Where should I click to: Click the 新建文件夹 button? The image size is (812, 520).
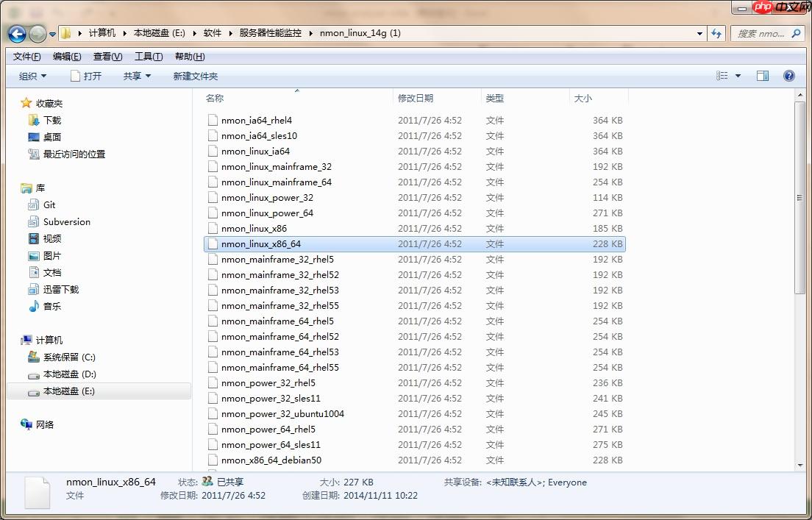coord(193,75)
